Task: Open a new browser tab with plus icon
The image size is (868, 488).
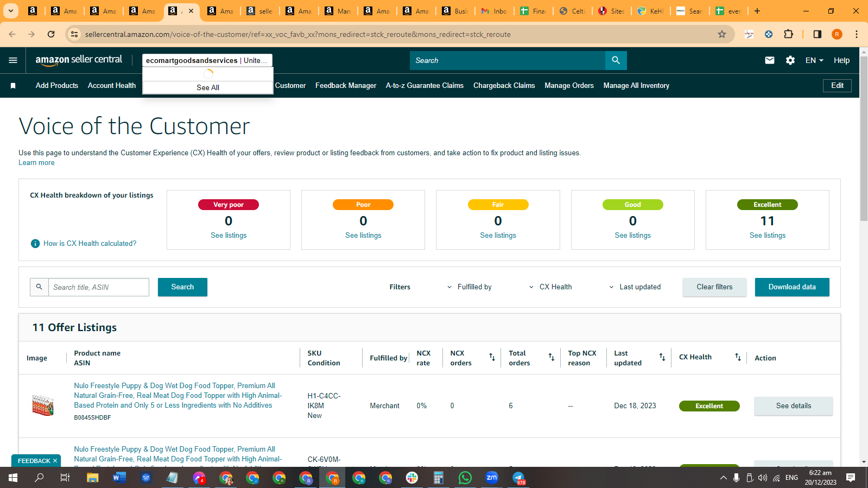Action: click(x=757, y=11)
